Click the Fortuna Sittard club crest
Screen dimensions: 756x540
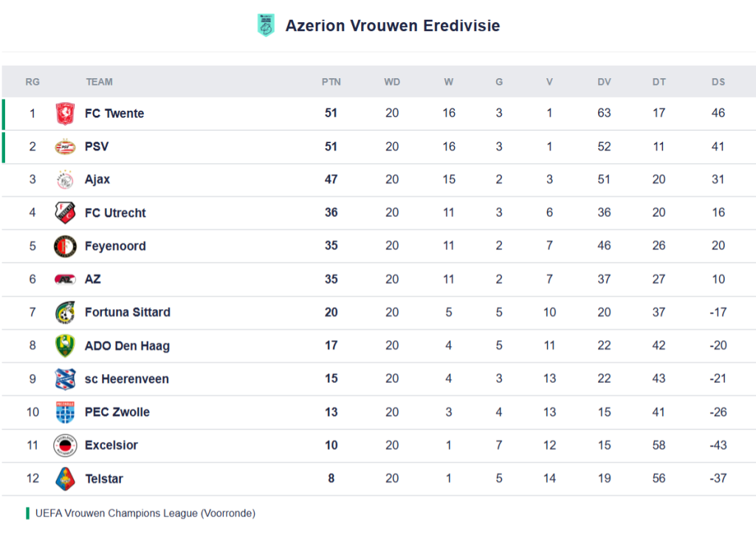point(65,313)
